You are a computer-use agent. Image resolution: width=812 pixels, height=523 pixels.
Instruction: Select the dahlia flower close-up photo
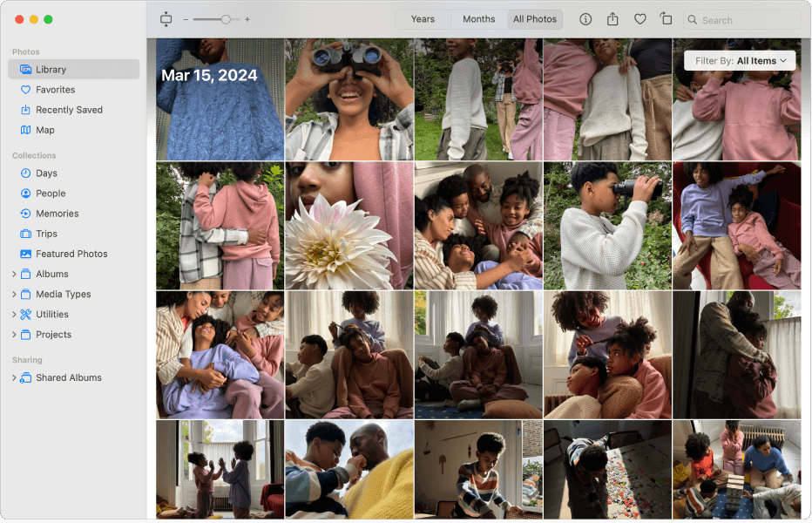coord(349,226)
